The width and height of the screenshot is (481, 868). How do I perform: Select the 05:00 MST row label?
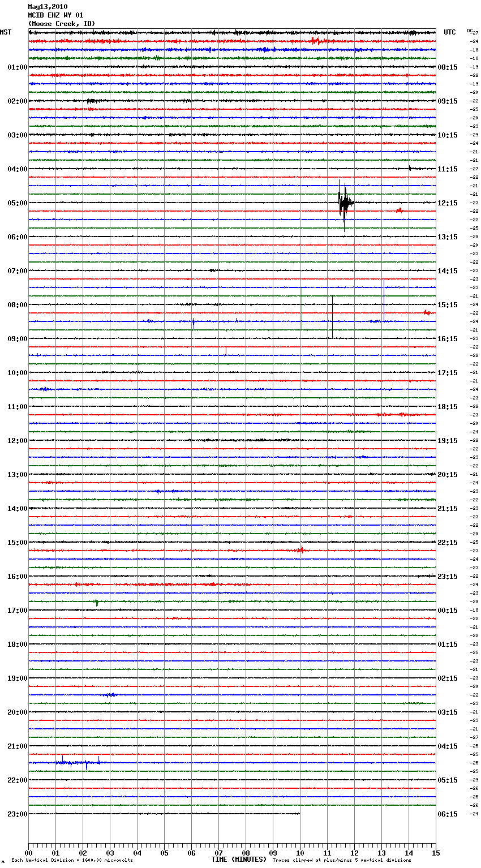coord(17,203)
